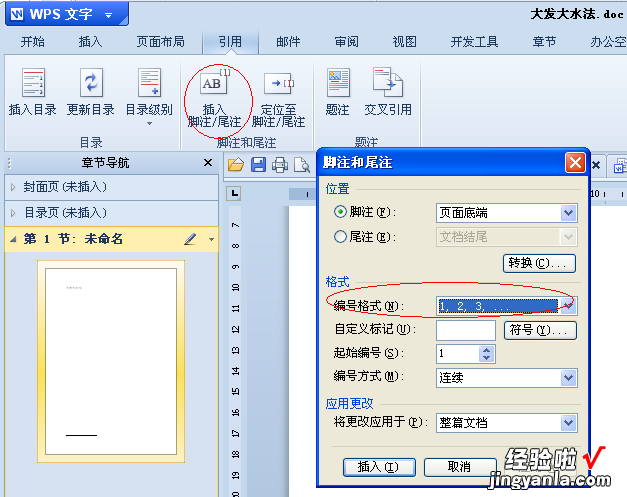Click the Cross-reference (交叉引用) icon
The width and height of the screenshot is (627, 497).
click(387, 82)
